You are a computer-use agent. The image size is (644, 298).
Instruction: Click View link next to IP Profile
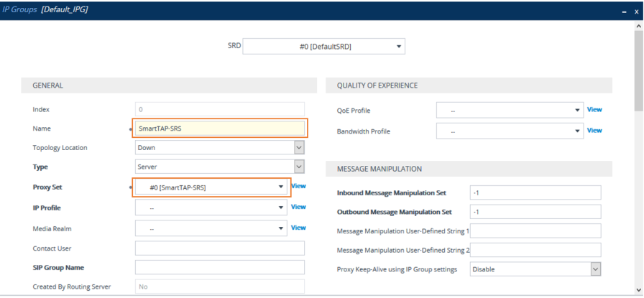pos(298,207)
